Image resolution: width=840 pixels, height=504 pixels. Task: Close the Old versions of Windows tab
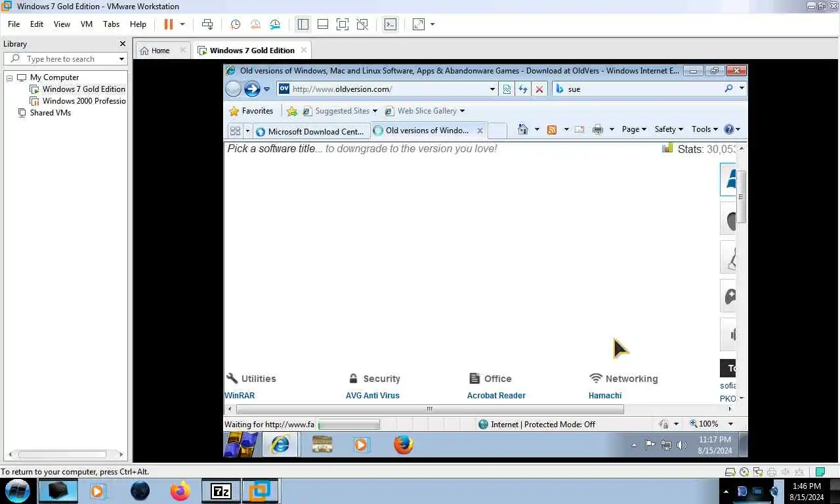[480, 131]
